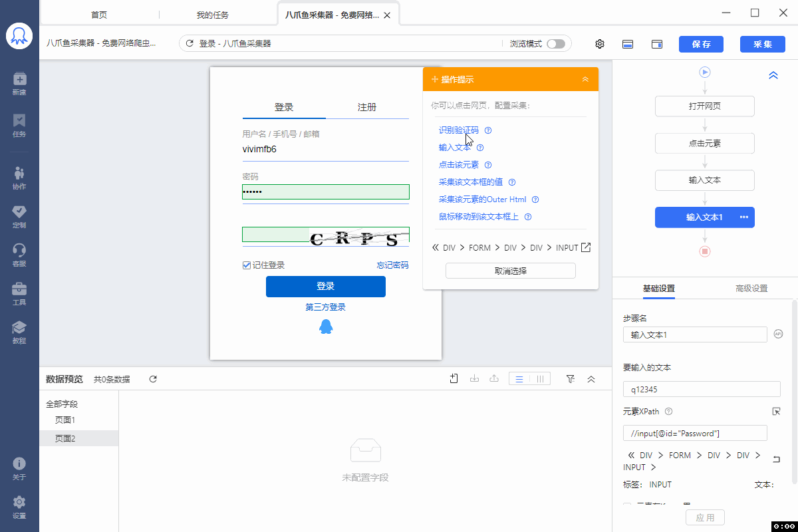Choose 识别验证码 in 操作提示
This screenshot has height=532, width=798.
click(459, 130)
